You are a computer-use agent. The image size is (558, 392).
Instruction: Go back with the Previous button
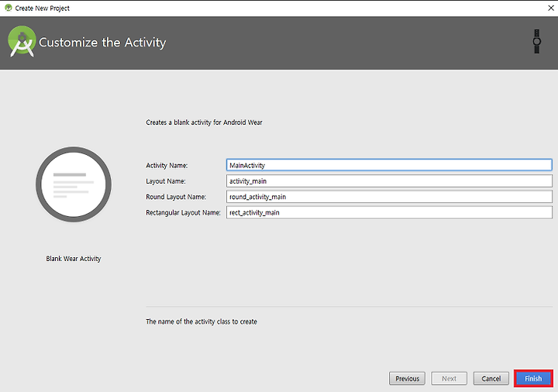point(407,379)
